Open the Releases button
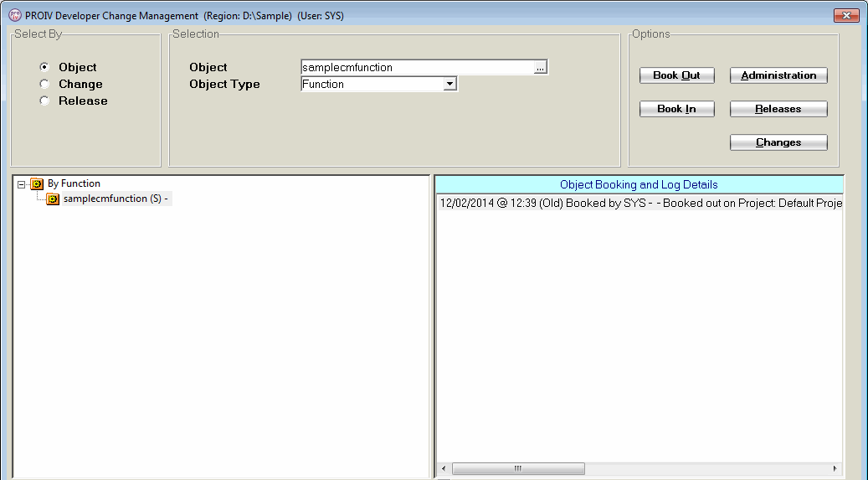Viewport: 868px width, 480px height. 778,109
